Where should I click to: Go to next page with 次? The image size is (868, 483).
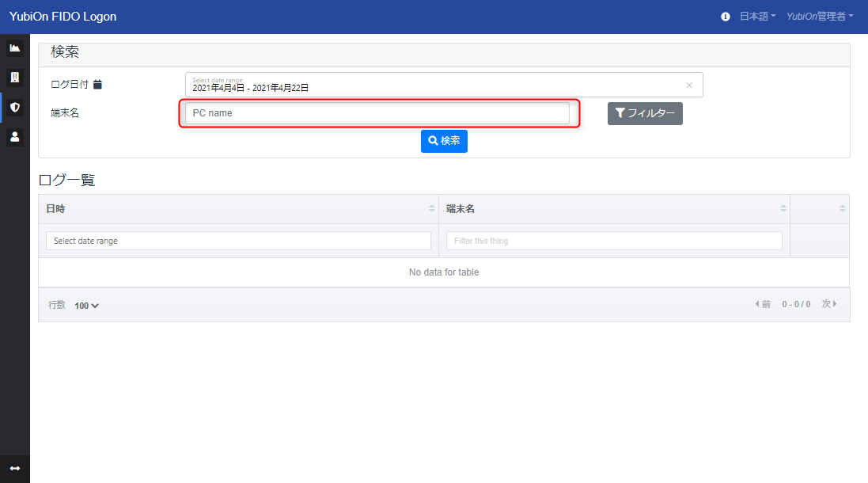829,304
